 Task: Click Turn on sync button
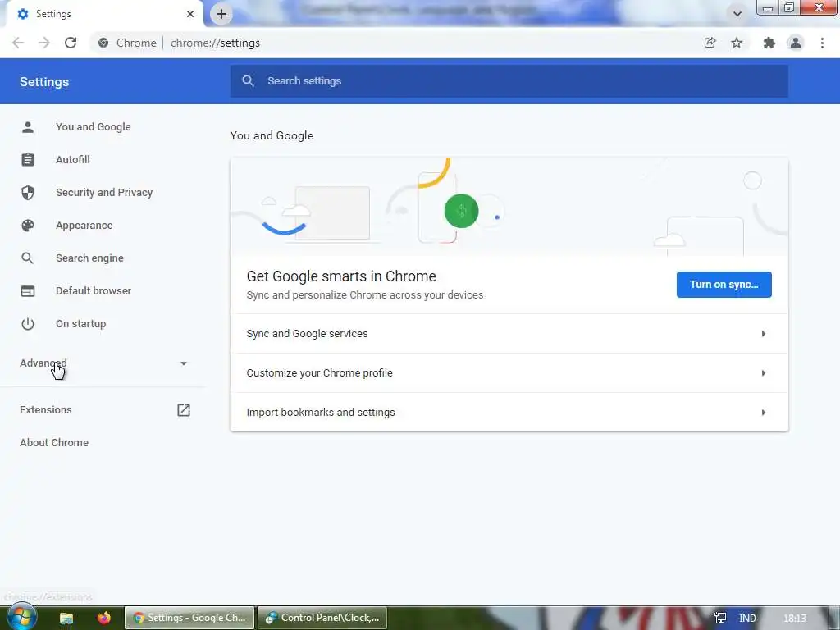click(x=724, y=285)
